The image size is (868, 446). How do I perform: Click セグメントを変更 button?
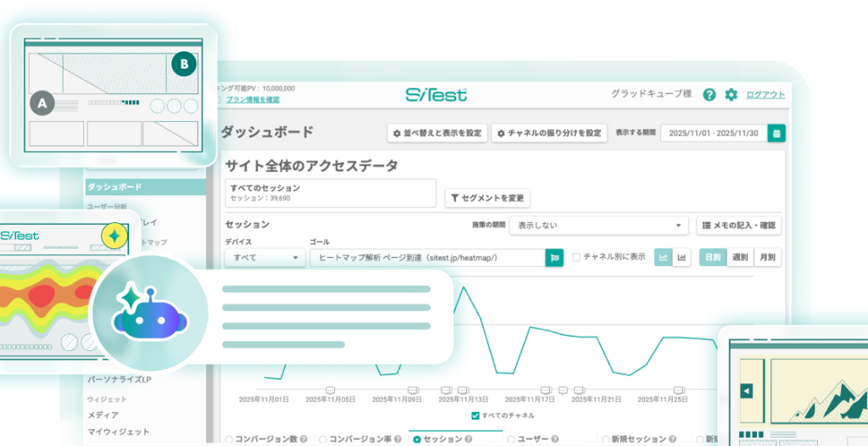tap(487, 198)
